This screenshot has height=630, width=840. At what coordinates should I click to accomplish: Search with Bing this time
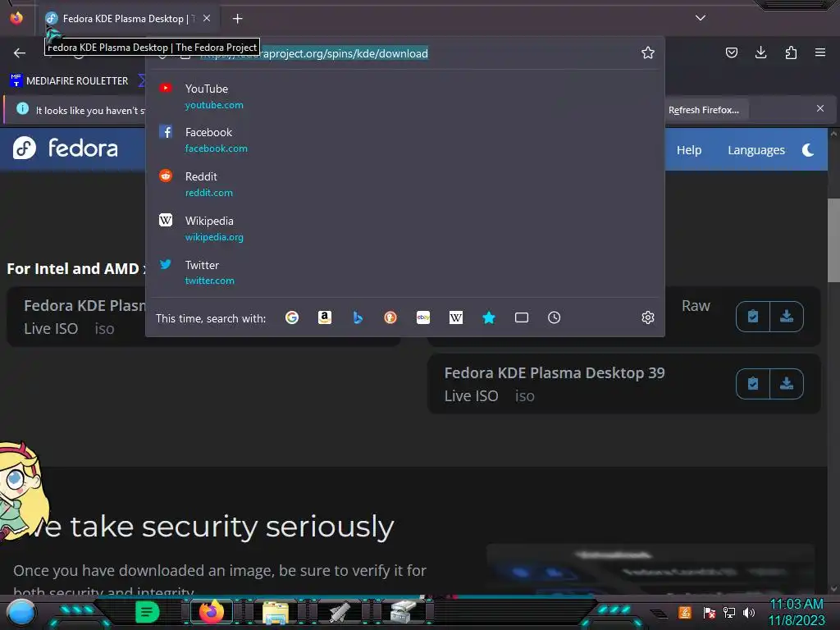tap(358, 317)
